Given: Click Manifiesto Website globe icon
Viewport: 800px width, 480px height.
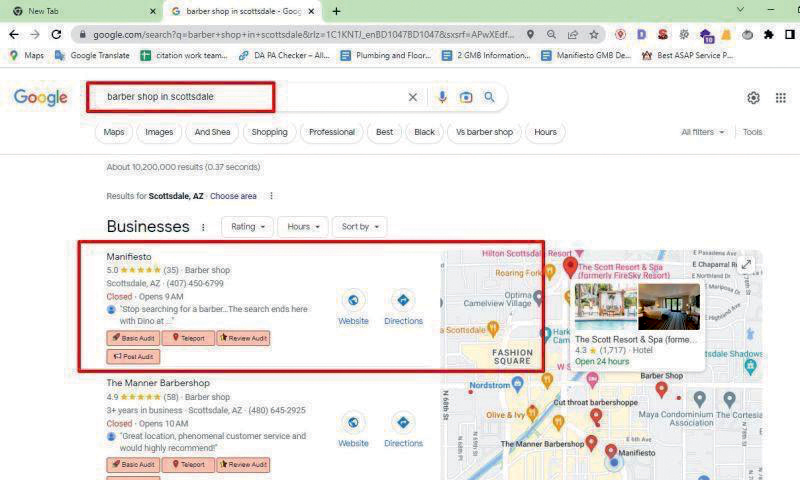Looking at the screenshot, I should tap(353, 300).
